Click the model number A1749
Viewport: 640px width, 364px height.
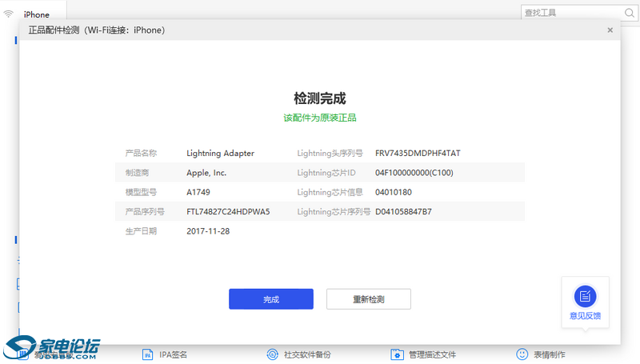tap(198, 192)
